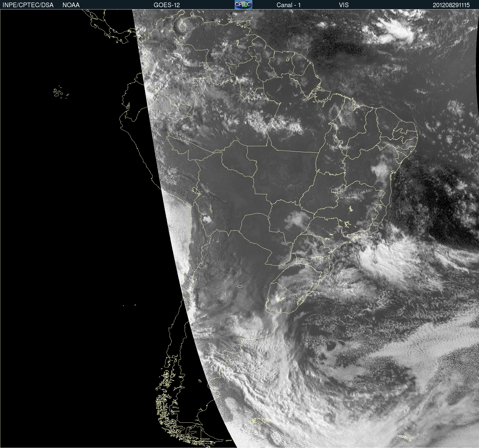Click the VIS channel label
The image size is (479, 448).
coord(344,5)
